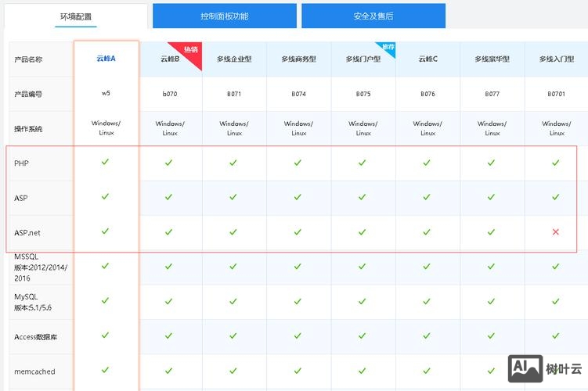The height and width of the screenshot is (391, 588).
Task: Click ASP checkmark under 多线入门型
Action: tap(556, 197)
